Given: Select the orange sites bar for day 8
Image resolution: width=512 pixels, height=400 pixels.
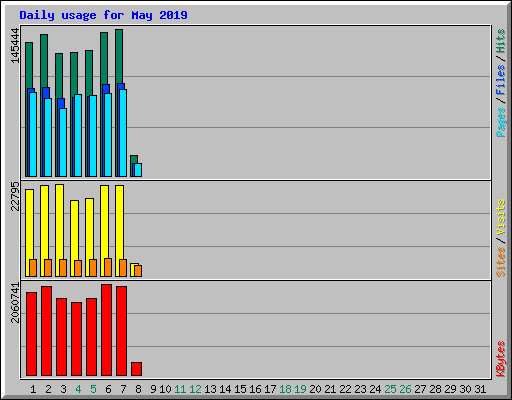Looking at the screenshot, I should click(x=138, y=271).
